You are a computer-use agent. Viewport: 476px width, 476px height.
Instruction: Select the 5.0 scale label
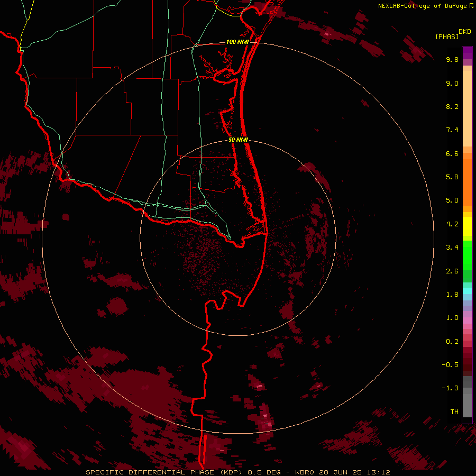tap(452, 200)
